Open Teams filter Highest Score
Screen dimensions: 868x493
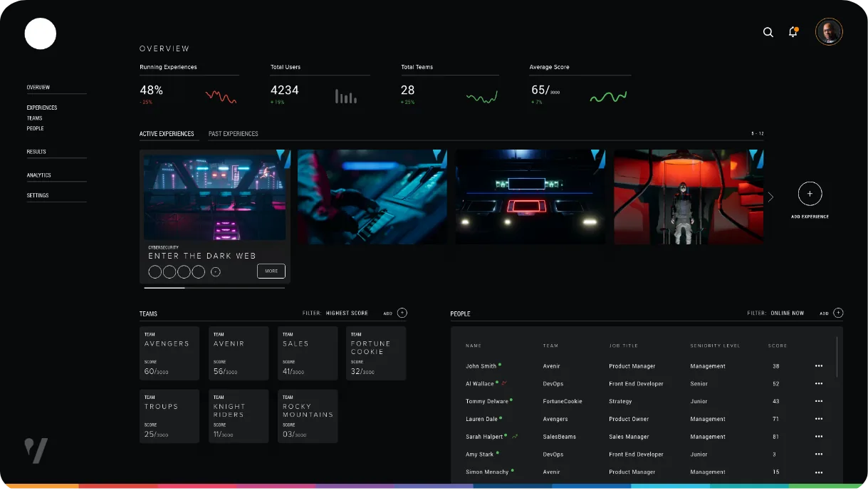pos(347,313)
